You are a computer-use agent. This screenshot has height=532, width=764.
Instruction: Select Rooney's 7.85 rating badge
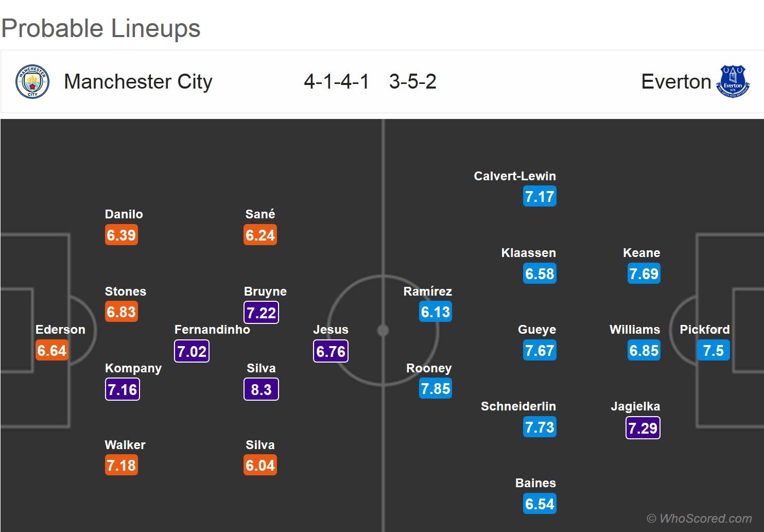click(436, 389)
